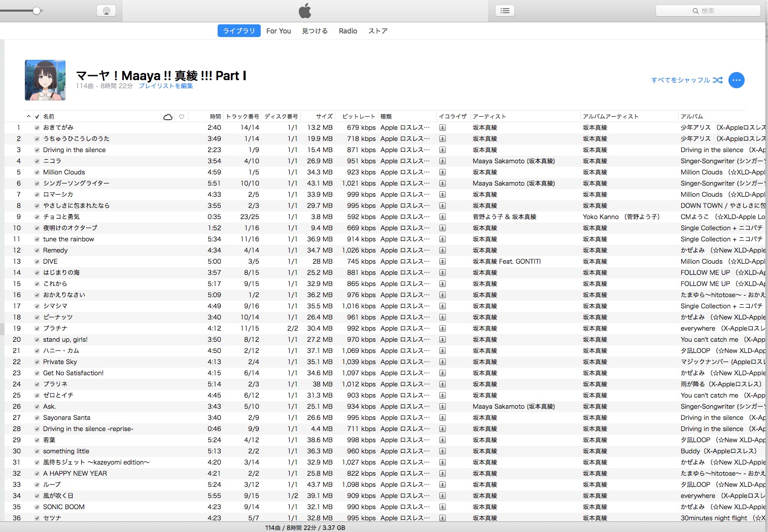The image size is (768, 532).
Task: Click the shuffle arrows icon beside すべてをシャッフル
Action: click(x=717, y=80)
